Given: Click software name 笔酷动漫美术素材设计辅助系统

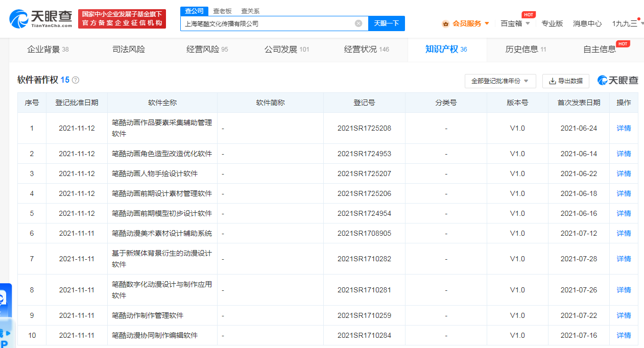Looking at the screenshot, I should [x=162, y=233].
